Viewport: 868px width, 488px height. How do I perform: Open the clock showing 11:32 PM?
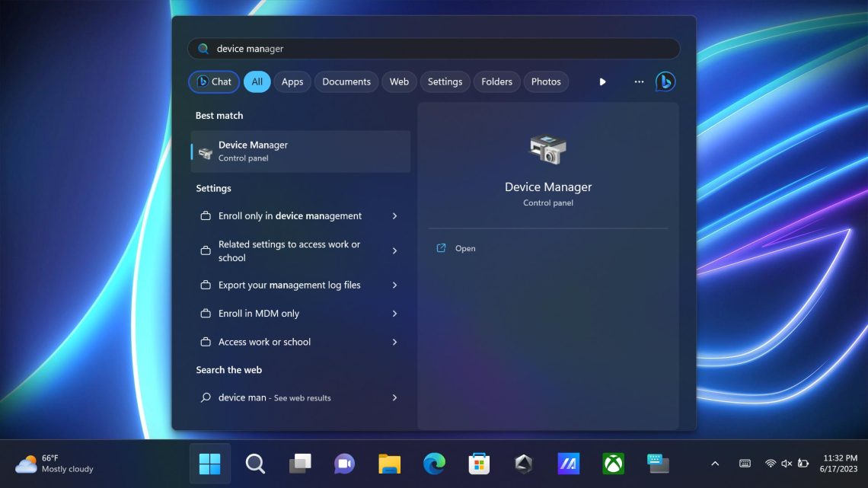coord(838,464)
